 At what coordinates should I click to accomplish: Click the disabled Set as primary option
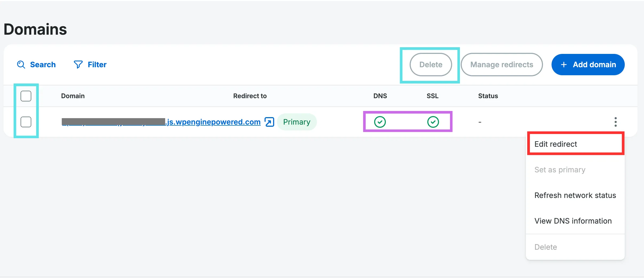[x=560, y=169]
